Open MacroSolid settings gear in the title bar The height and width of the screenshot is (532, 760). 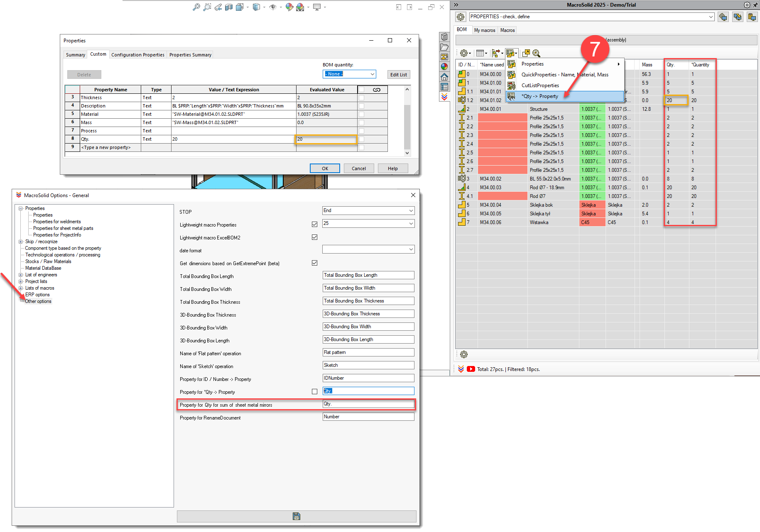[x=747, y=5]
